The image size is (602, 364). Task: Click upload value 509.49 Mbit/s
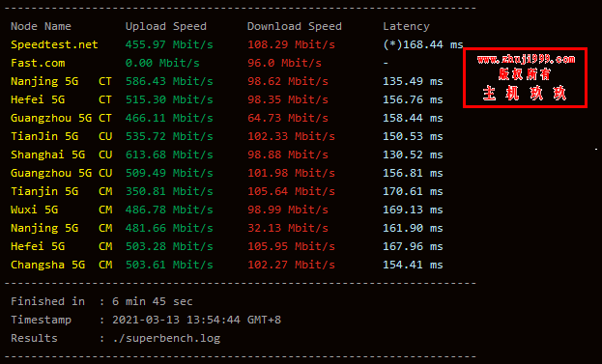(169, 174)
